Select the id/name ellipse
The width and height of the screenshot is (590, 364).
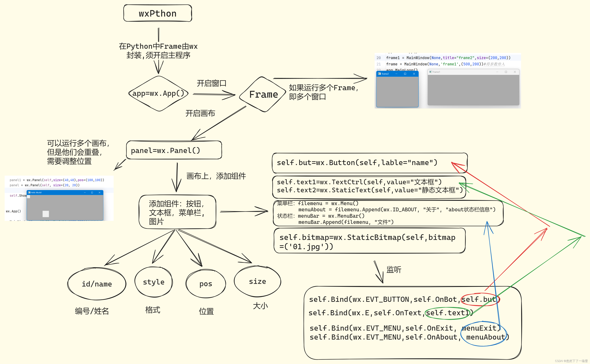[97, 284]
